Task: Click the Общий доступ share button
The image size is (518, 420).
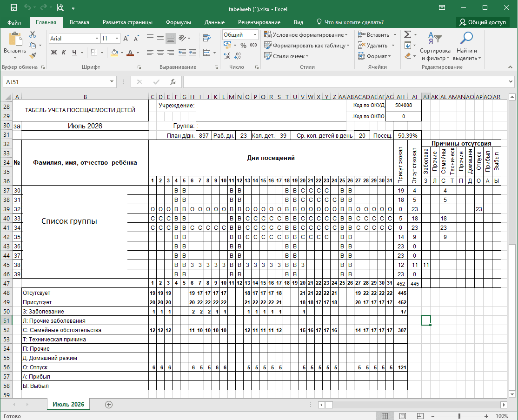Action: [x=483, y=22]
